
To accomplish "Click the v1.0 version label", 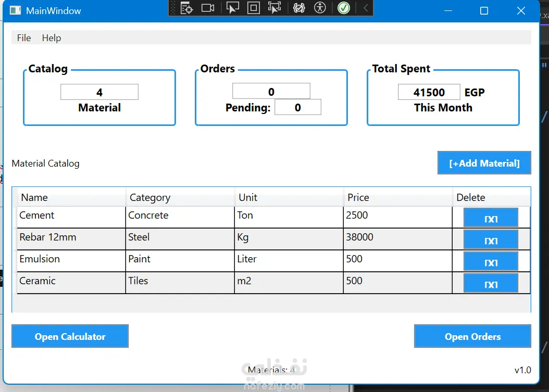I will pyautogui.click(x=523, y=370).
